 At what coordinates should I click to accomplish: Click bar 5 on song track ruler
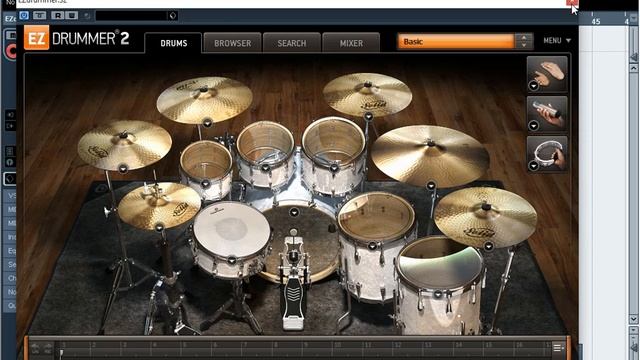click(184, 345)
